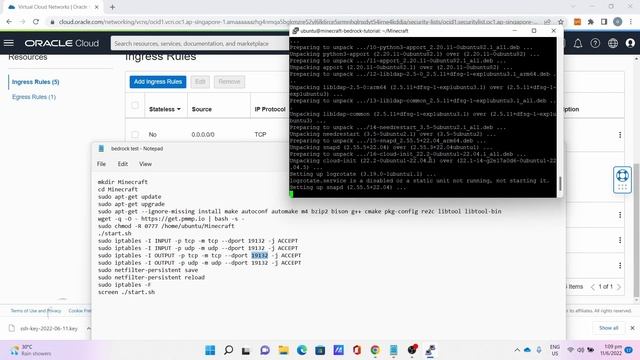The width and height of the screenshot is (640, 360).
Task: Check the box for the 0.0.0.0/0 TCP rule
Action: (135, 134)
